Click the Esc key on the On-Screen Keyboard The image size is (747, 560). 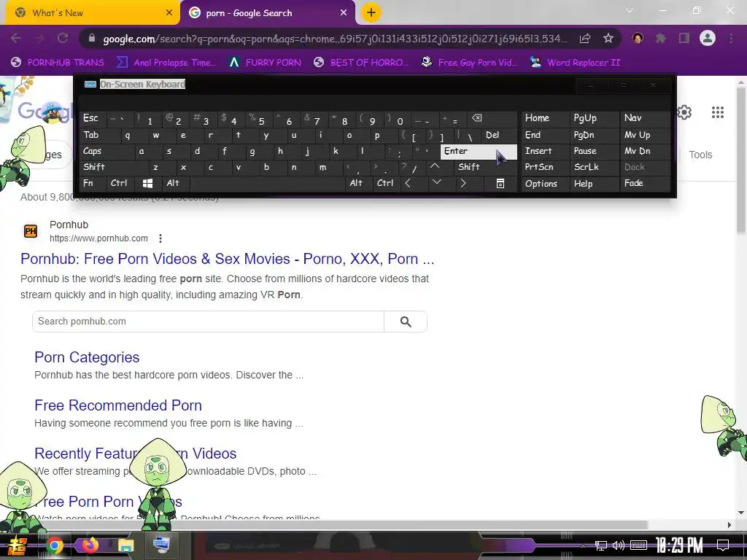93,118
